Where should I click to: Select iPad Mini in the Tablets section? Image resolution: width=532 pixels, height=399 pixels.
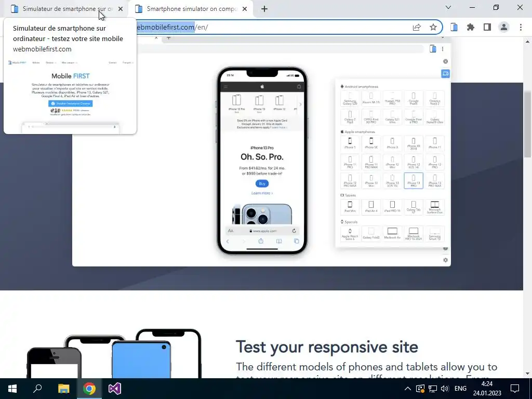coord(350,207)
